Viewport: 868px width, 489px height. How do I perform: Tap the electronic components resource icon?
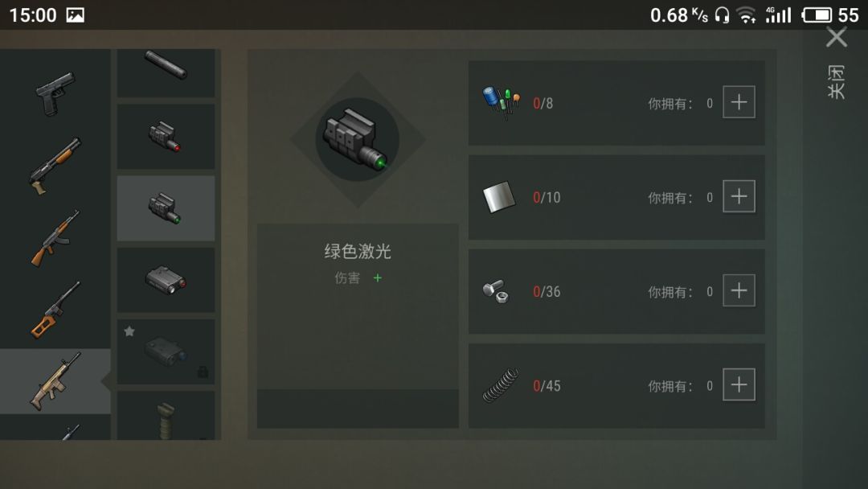click(x=501, y=102)
